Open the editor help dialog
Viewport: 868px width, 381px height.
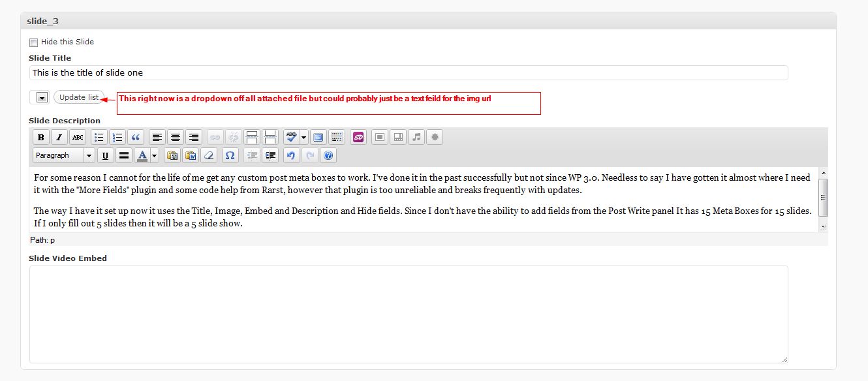click(x=328, y=155)
